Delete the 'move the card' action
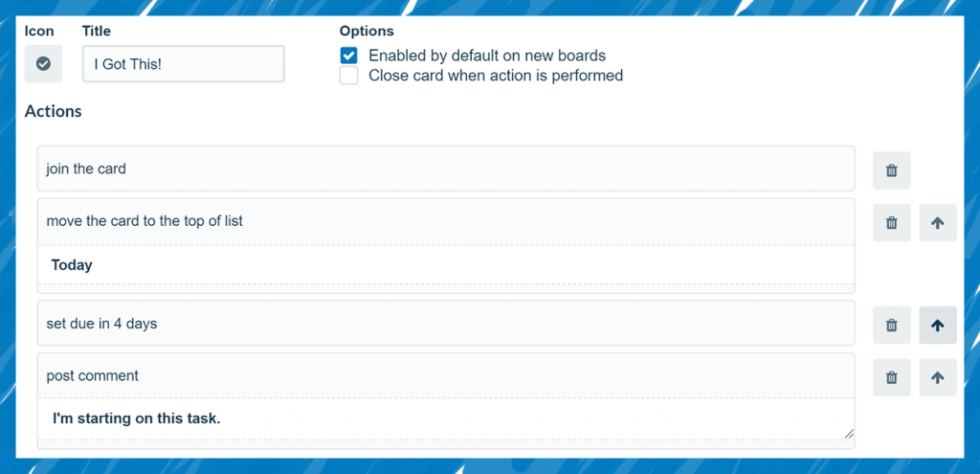980x474 pixels. (x=891, y=222)
